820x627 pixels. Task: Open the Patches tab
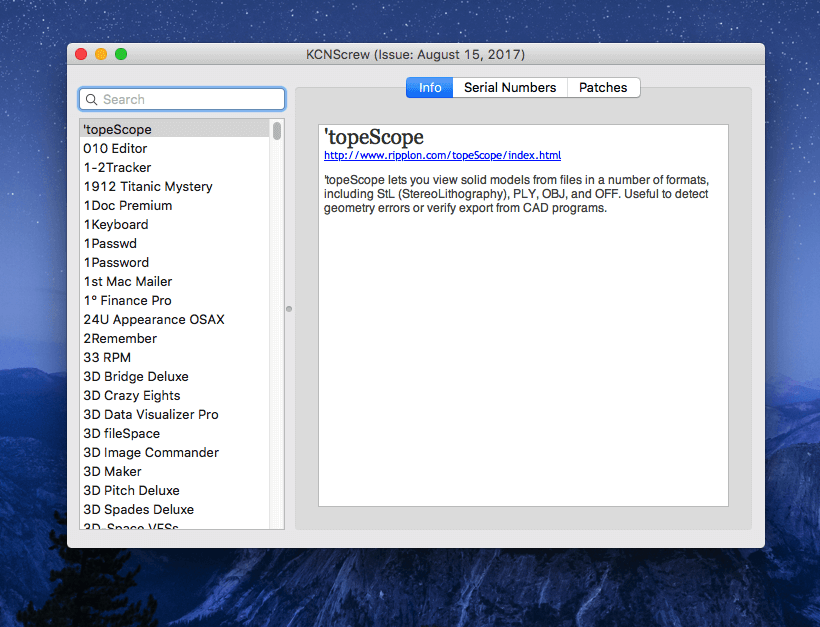coord(603,88)
